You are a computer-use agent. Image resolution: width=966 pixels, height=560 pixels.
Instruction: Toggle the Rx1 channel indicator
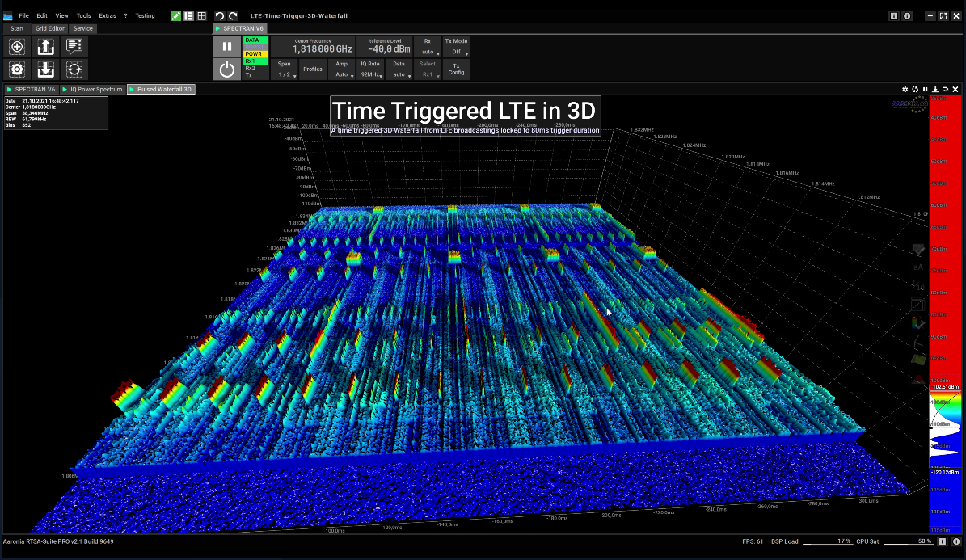tap(255, 61)
